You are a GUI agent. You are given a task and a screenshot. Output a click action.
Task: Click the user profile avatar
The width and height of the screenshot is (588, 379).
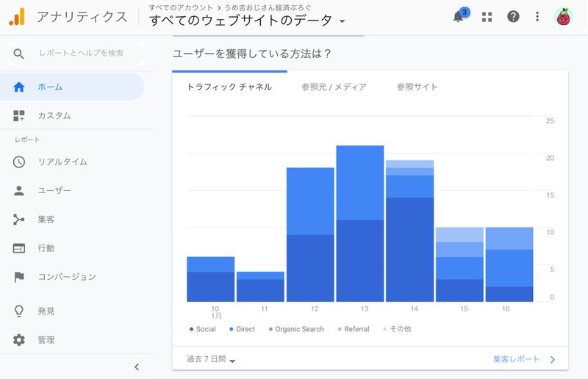tap(564, 17)
